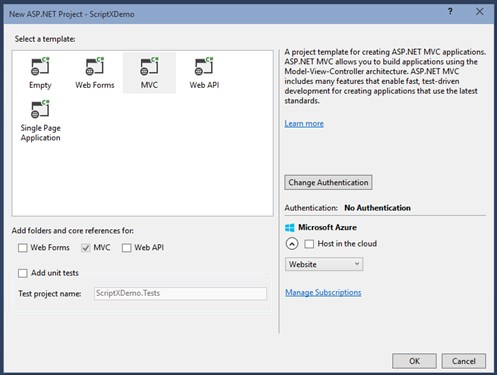Click the Test project name field

[x=180, y=293]
